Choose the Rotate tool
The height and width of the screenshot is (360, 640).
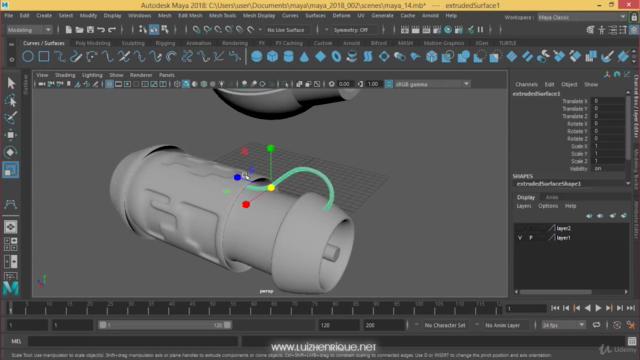tap(11, 152)
